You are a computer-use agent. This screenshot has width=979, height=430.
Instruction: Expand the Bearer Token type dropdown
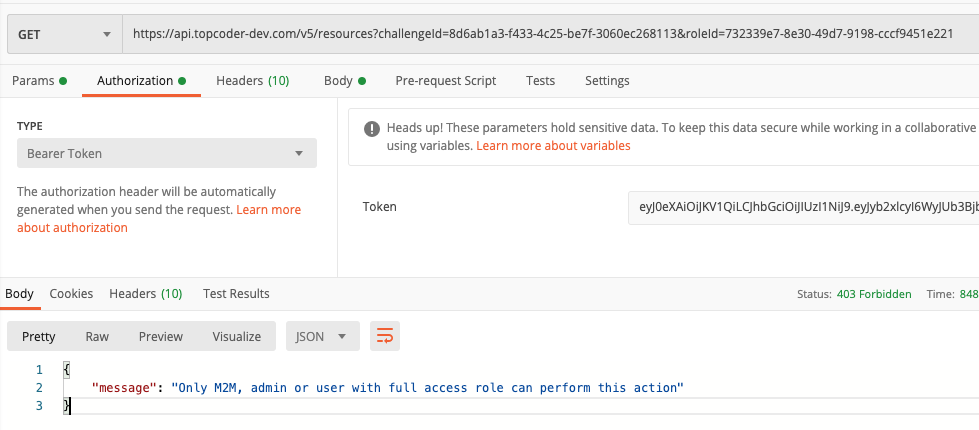(x=167, y=153)
